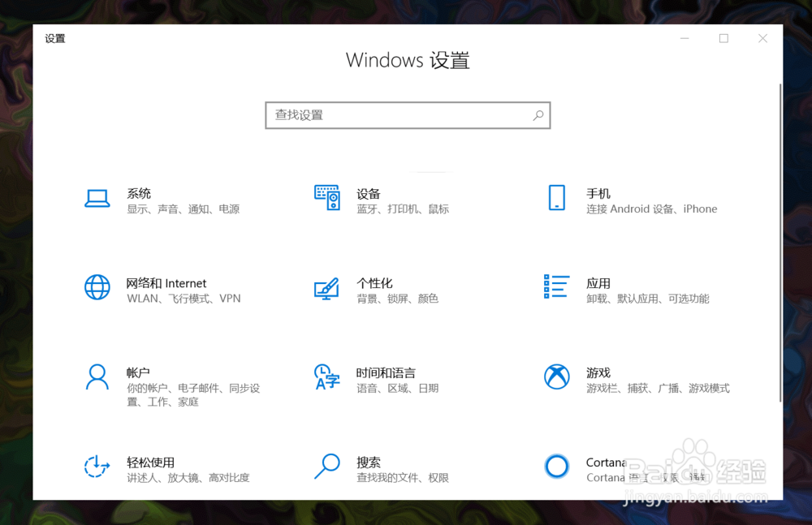The height and width of the screenshot is (525, 812).
Task: Open the 设备 keyboard and speaker icon
Action: pyautogui.click(x=327, y=198)
